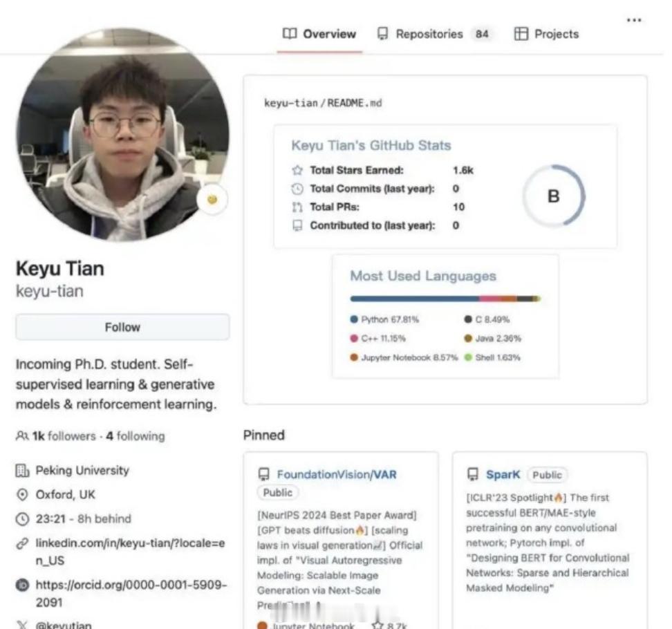Open the 4 following list
The height and width of the screenshot is (629, 672).
[136, 436]
